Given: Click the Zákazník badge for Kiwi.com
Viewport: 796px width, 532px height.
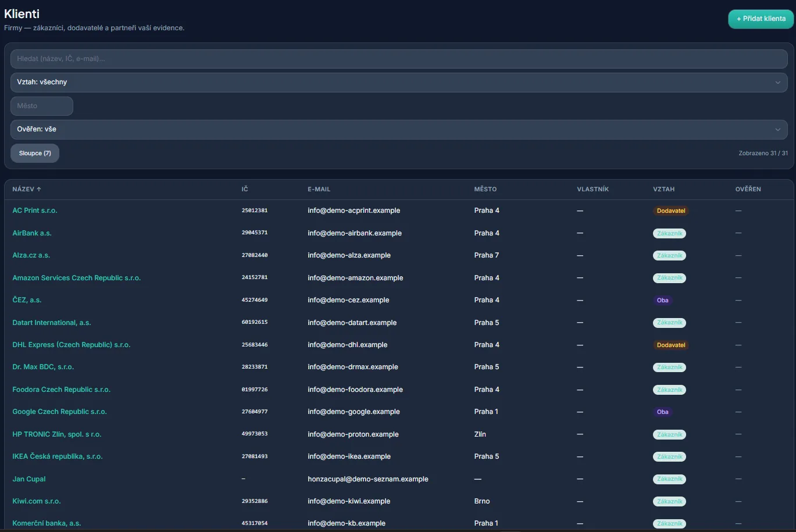Looking at the screenshot, I should pyautogui.click(x=669, y=501).
